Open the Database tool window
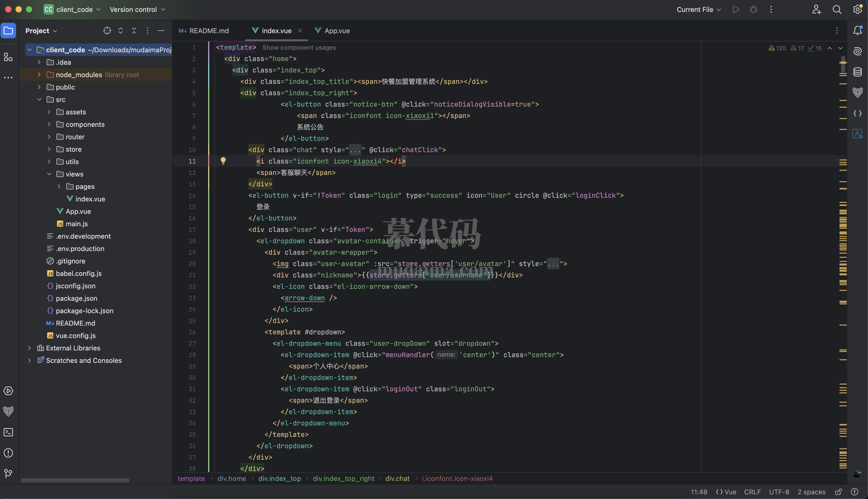 click(857, 72)
